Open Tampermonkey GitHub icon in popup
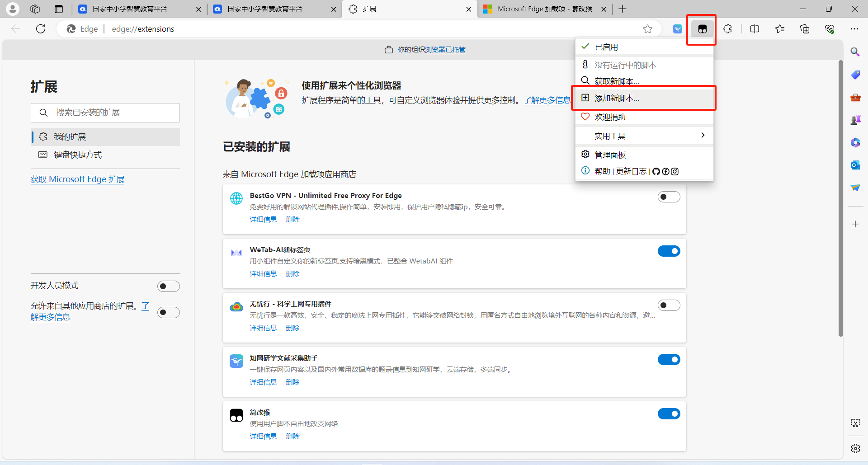Viewport: 868px width, 465px height. tap(656, 171)
